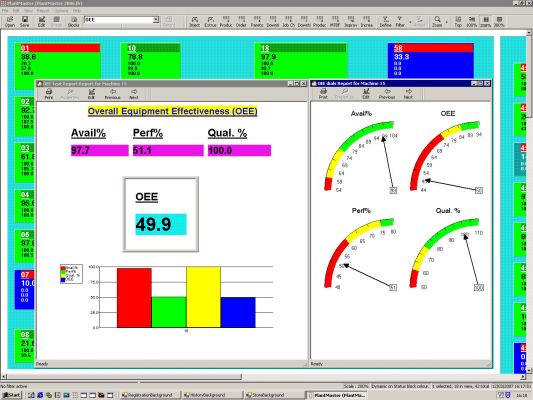Click the Overall Equipment Effectiveness (OEE) heading

coord(172,111)
